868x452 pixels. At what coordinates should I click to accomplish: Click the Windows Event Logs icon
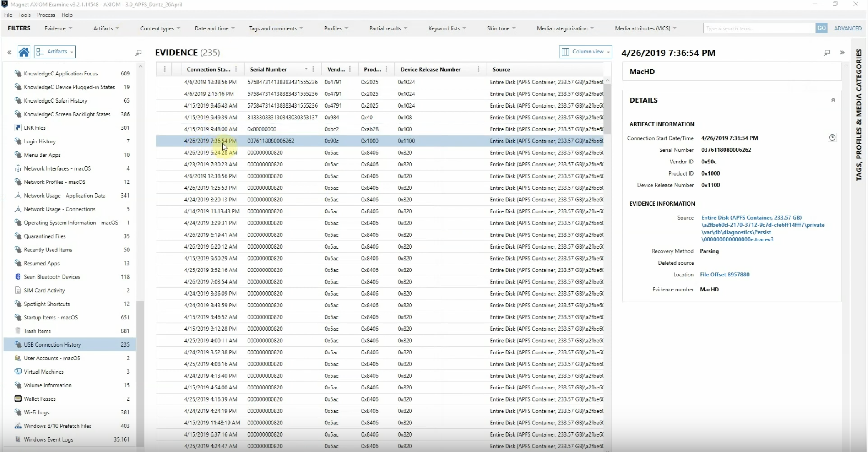point(18,439)
